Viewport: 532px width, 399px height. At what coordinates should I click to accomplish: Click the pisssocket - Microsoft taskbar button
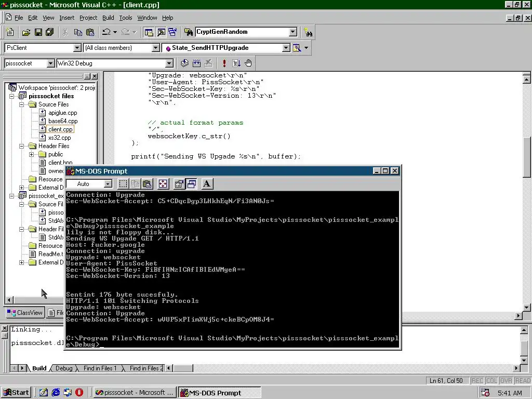click(135, 393)
